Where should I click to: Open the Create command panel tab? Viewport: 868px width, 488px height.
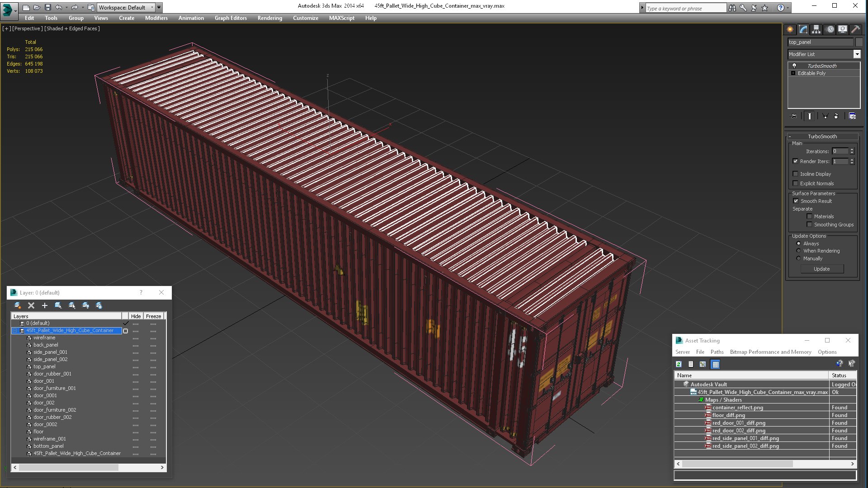790,29
